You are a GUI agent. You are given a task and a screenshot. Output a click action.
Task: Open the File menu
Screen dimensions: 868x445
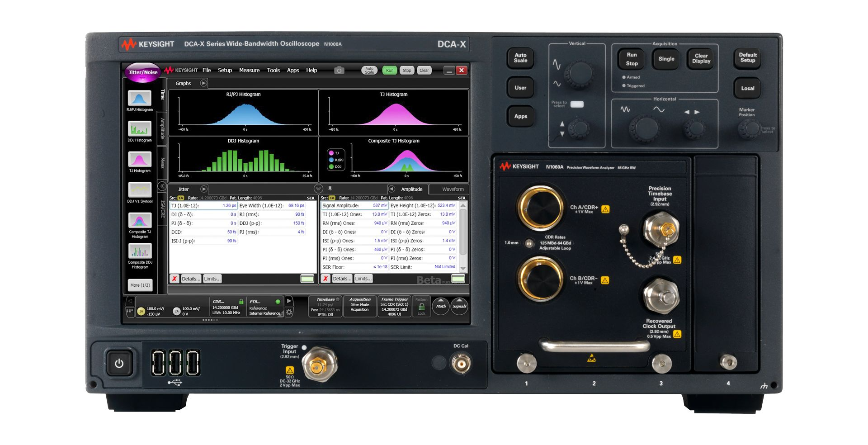pyautogui.click(x=207, y=70)
